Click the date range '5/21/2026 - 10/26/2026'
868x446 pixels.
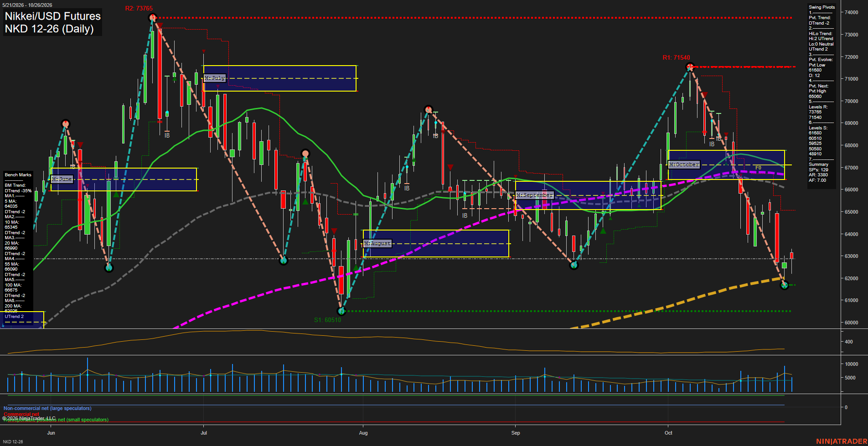(x=27, y=5)
